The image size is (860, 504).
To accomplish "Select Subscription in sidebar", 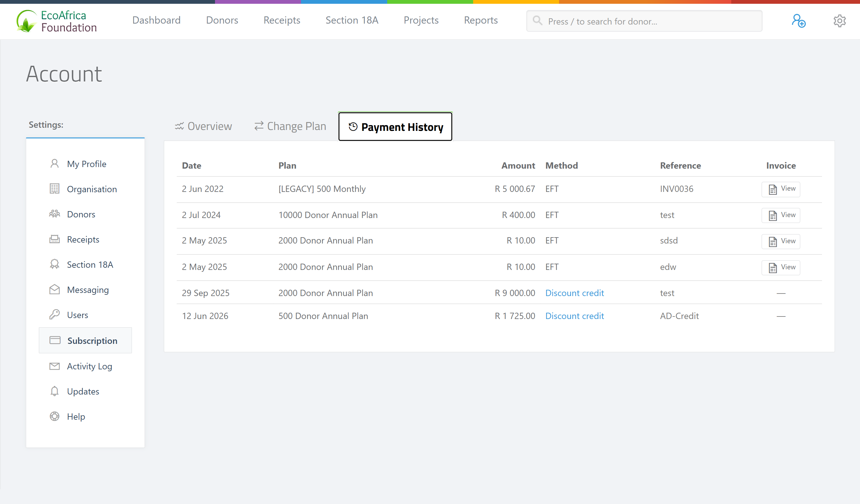I will pyautogui.click(x=85, y=340).
